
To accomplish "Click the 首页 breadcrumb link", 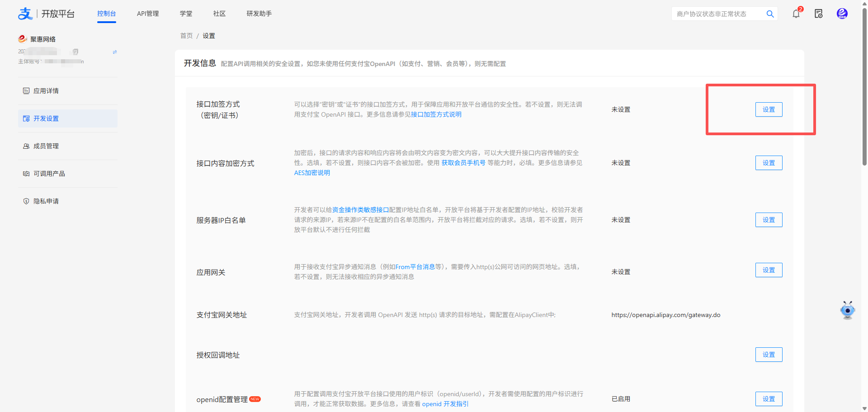I will coord(186,36).
